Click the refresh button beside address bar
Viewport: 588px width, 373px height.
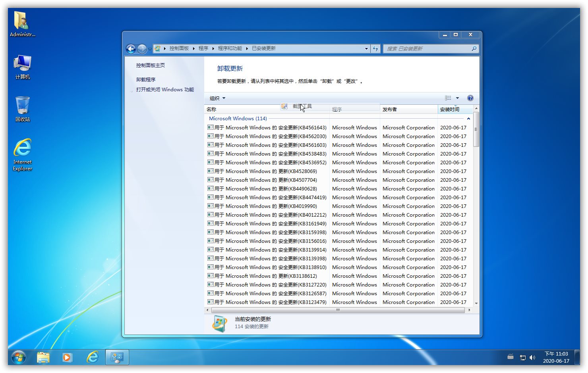click(x=375, y=49)
